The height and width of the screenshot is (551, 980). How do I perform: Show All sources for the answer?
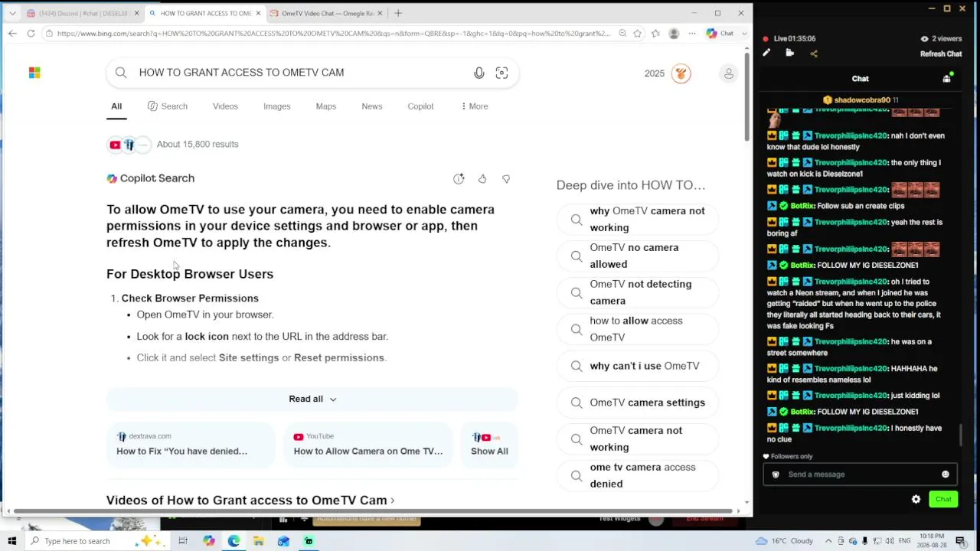click(x=490, y=444)
